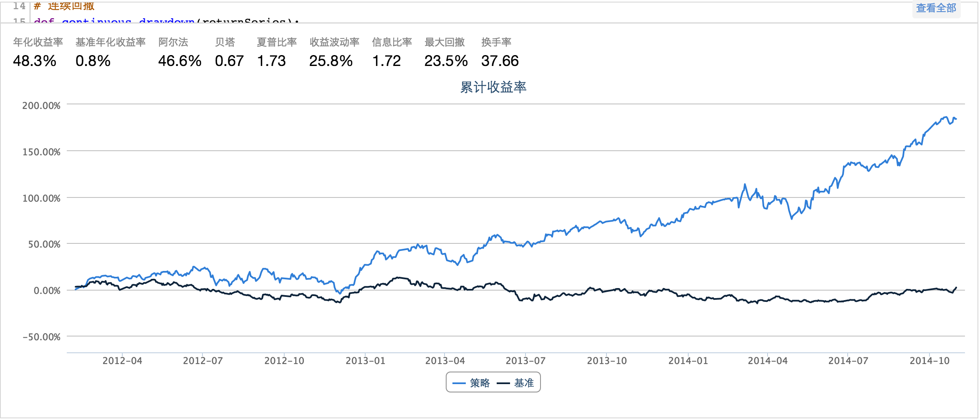The image size is (980, 420).
Task: Click the 48.3% annualized return value
Action: coord(35,61)
